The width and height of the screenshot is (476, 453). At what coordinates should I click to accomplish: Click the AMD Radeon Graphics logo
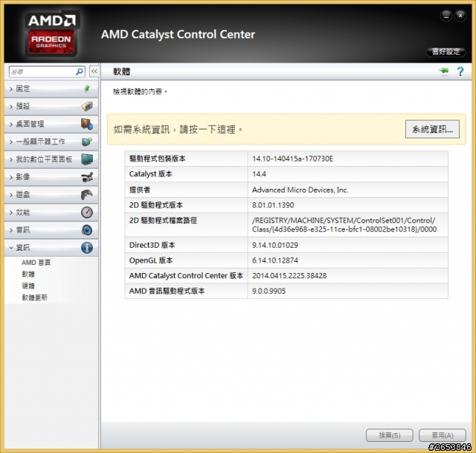pyautogui.click(x=51, y=34)
